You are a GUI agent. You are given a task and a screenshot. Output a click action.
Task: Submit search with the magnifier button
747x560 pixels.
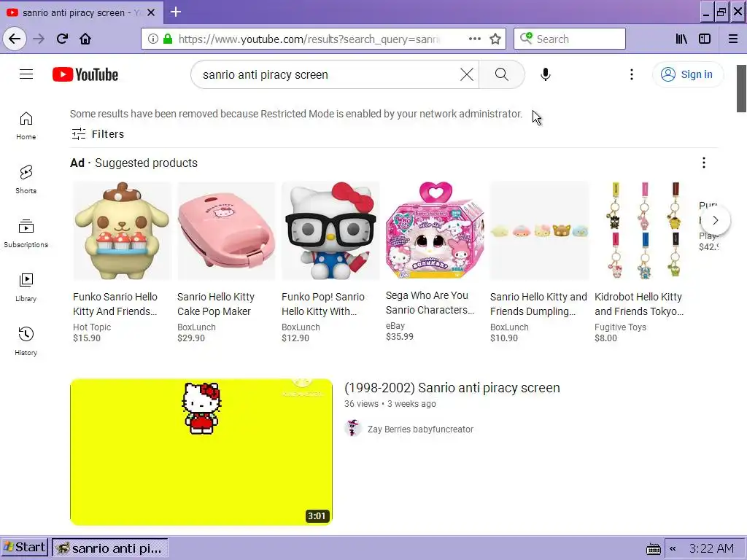click(502, 74)
